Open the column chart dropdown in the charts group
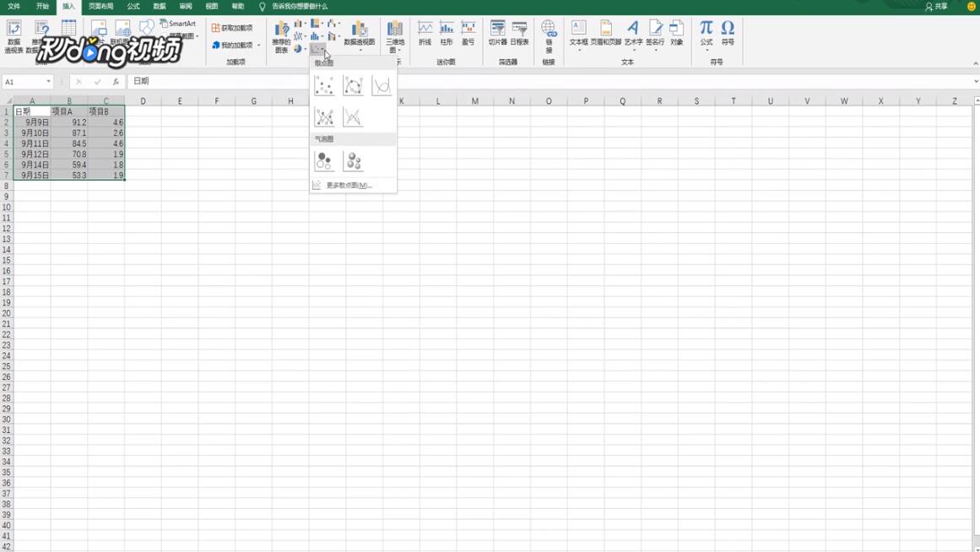This screenshot has height=552, width=980. (300, 24)
